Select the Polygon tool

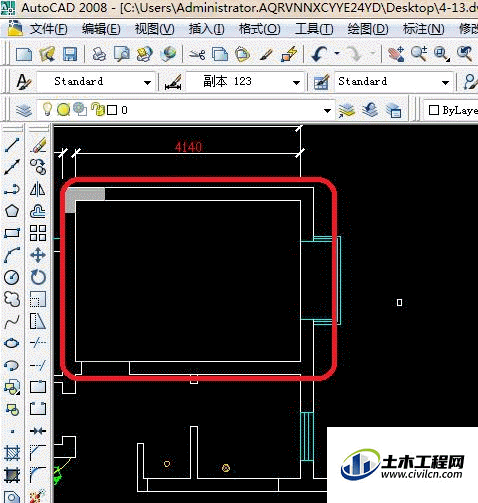(x=12, y=211)
